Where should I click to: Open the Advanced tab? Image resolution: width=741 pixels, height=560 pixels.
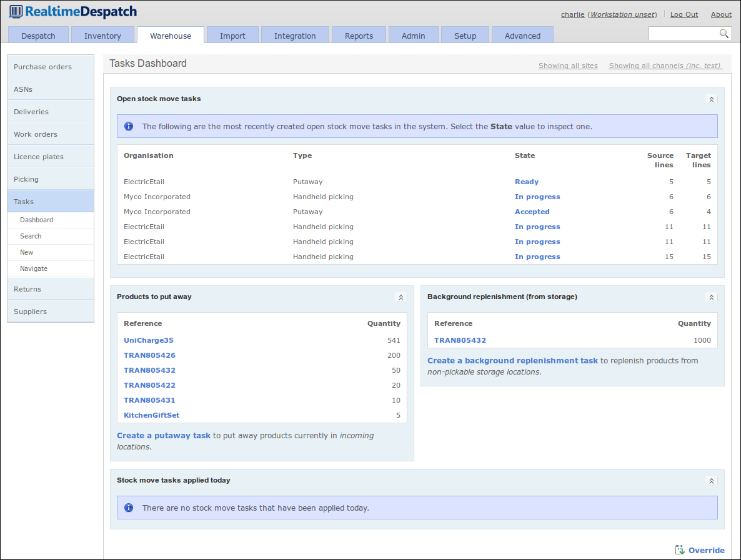(523, 36)
